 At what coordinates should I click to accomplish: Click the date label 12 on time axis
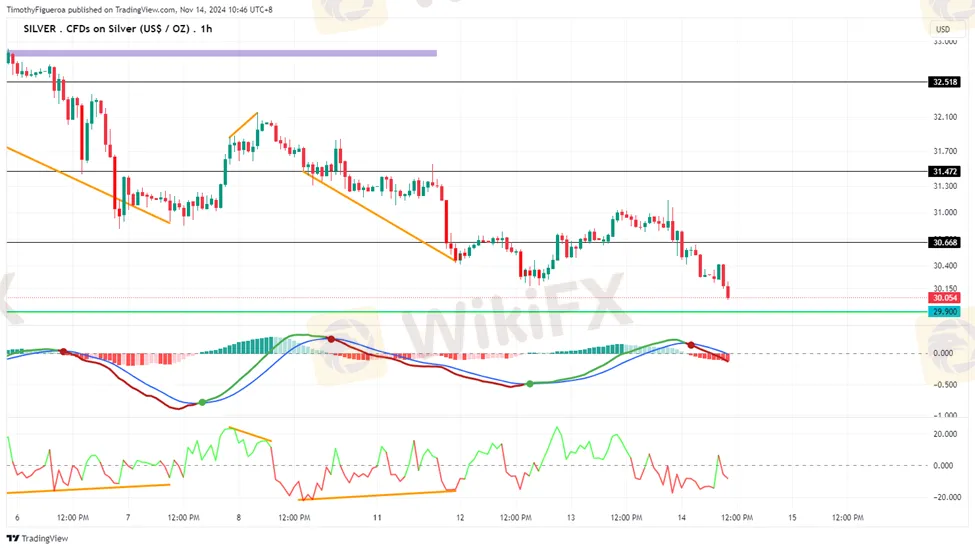460,517
